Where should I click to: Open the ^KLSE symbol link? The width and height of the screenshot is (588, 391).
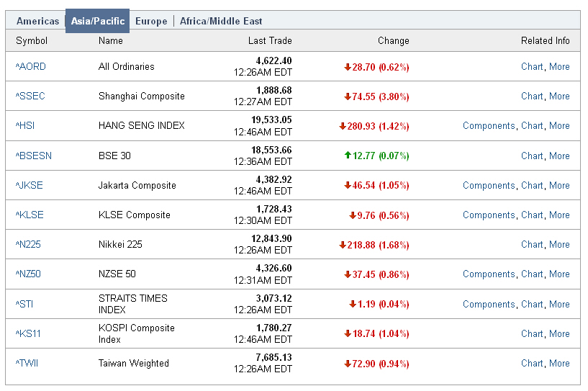(x=30, y=215)
